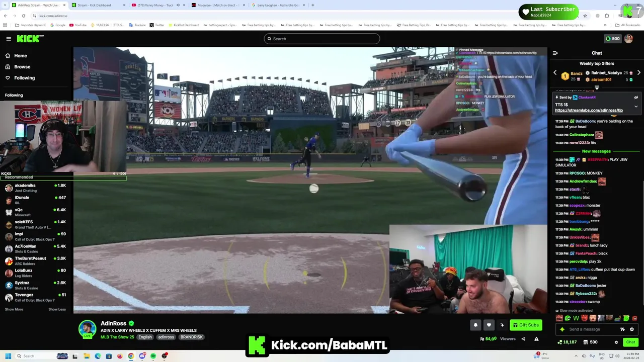Screen dimensions: 644x362
Task: Open iDuncle recommended channel
Action: click(x=35, y=200)
